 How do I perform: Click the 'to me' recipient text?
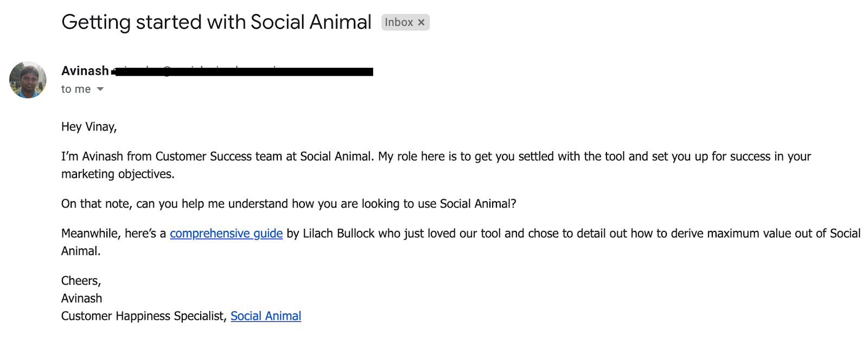[x=76, y=89]
